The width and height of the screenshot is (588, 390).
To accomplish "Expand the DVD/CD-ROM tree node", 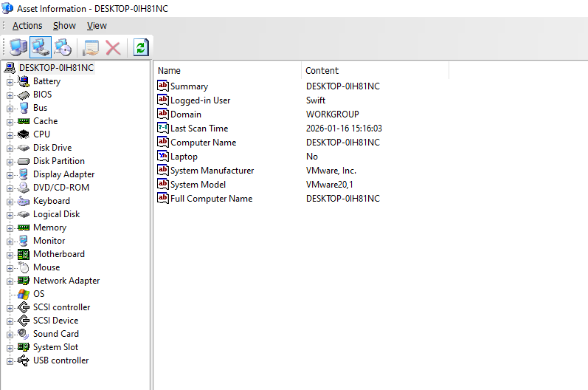I will pyautogui.click(x=10, y=188).
